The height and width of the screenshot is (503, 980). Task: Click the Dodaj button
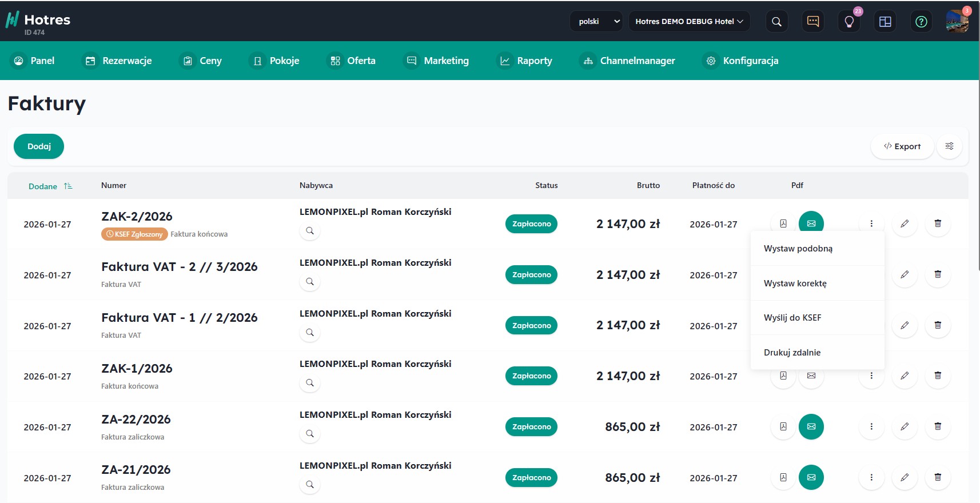(39, 146)
